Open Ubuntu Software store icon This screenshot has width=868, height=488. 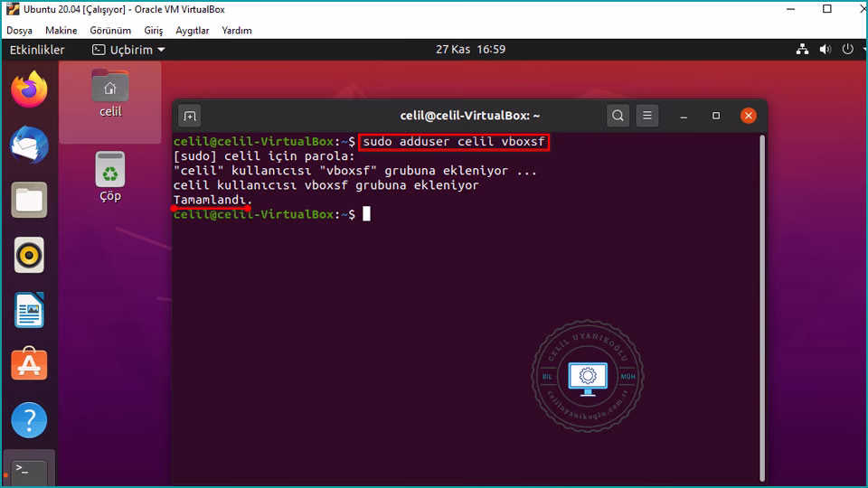tap(29, 364)
